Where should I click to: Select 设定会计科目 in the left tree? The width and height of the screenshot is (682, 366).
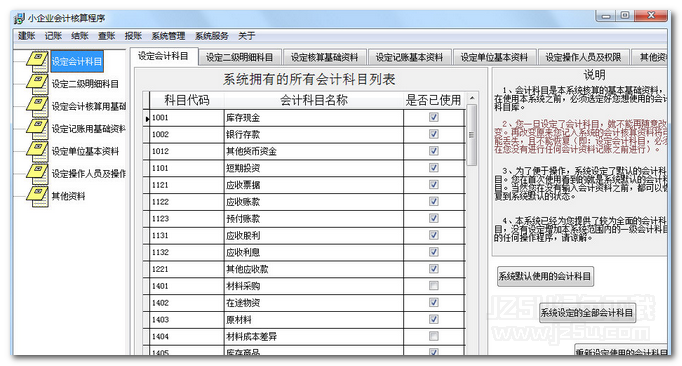click(x=77, y=61)
